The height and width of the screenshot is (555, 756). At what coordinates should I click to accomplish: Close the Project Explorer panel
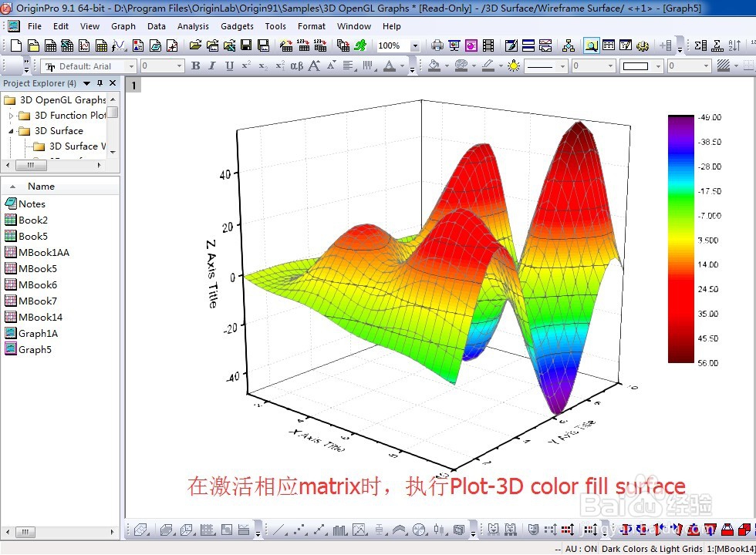[x=113, y=83]
